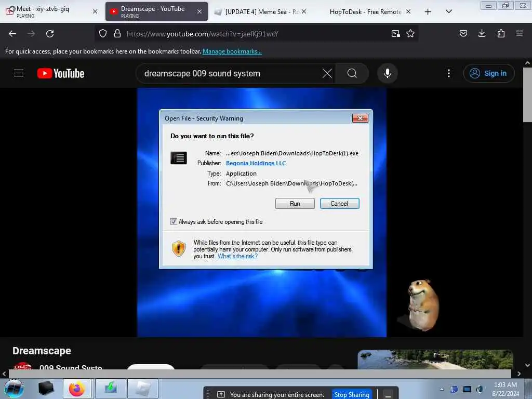The width and height of the screenshot is (532, 399).
Task: Search YouTube with voice microphone
Action: (x=388, y=73)
